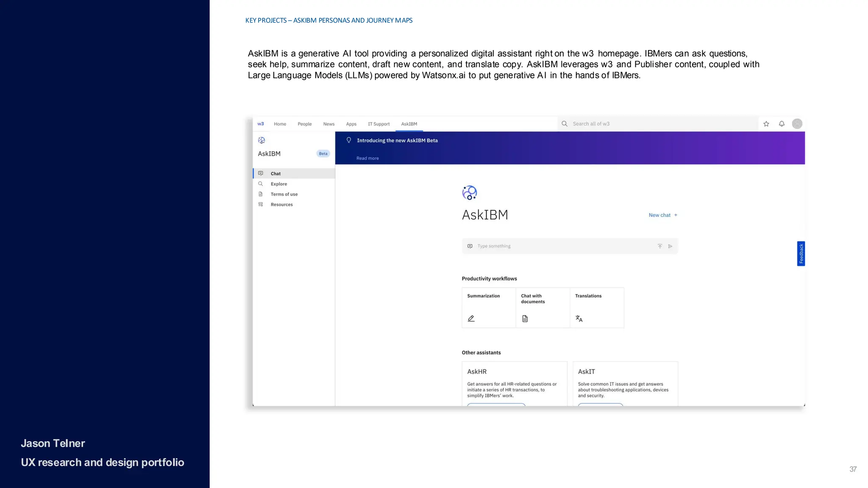
Task: Click the Summarization pencil icon
Action: point(471,319)
